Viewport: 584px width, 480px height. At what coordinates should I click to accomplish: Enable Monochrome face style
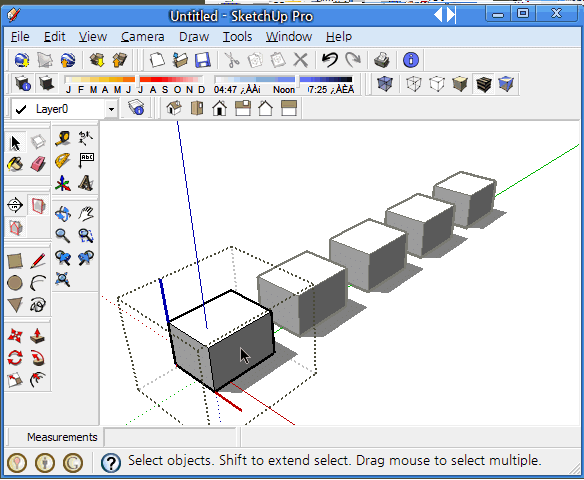(x=506, y=83)
